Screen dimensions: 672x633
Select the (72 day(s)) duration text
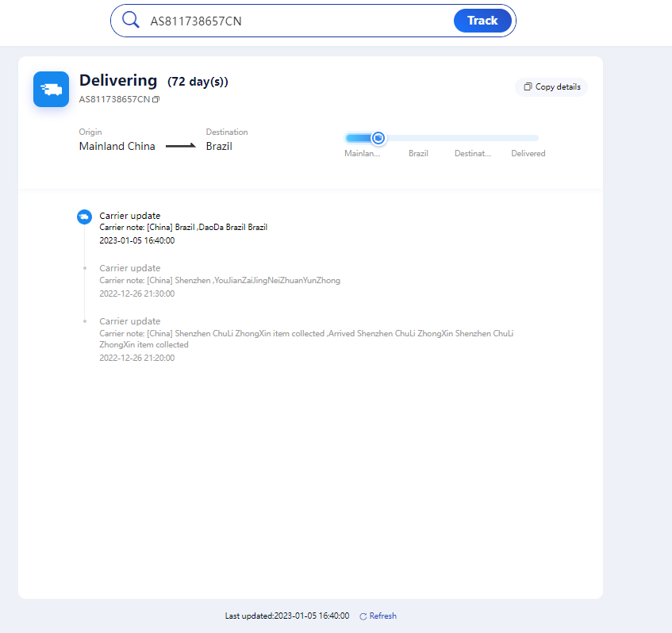(x=198, y=82)
